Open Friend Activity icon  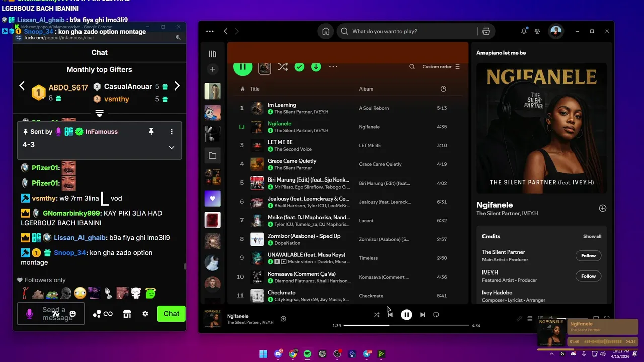(537, 31)
